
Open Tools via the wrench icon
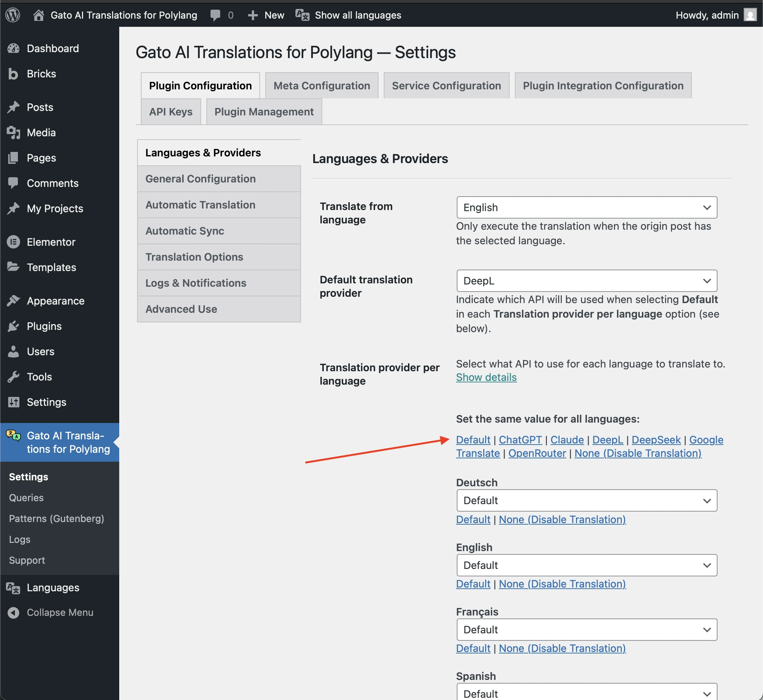[13, 376]
